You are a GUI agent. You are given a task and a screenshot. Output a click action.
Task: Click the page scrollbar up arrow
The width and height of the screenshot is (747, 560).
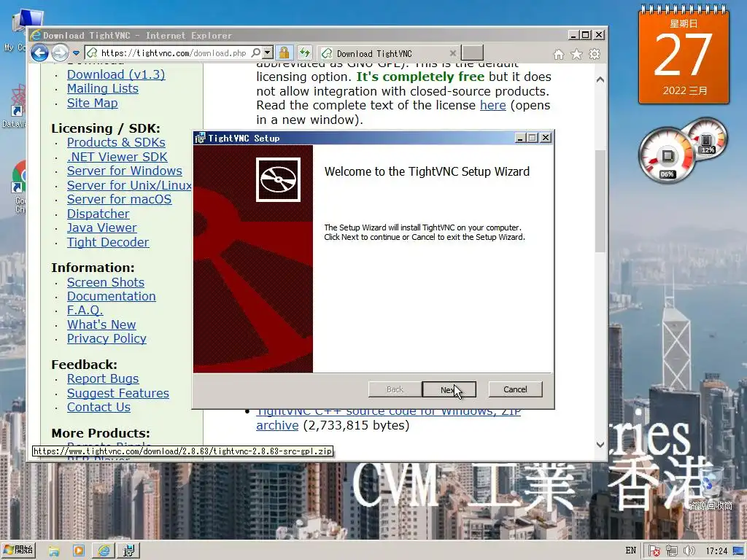(600, 79)
